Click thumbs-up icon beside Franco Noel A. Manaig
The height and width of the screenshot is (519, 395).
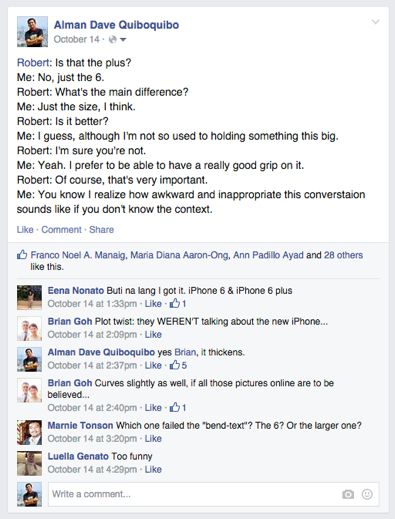(22, 255)
